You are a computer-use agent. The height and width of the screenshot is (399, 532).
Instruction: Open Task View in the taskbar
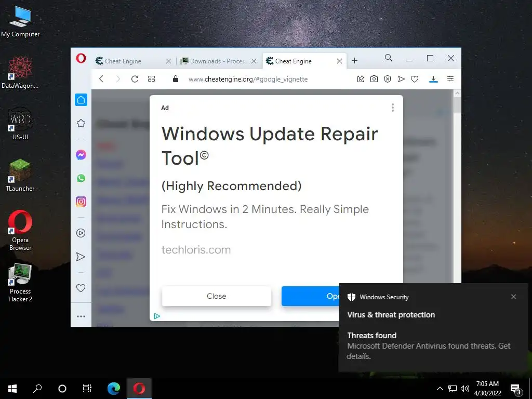click(x=87, y=389)
